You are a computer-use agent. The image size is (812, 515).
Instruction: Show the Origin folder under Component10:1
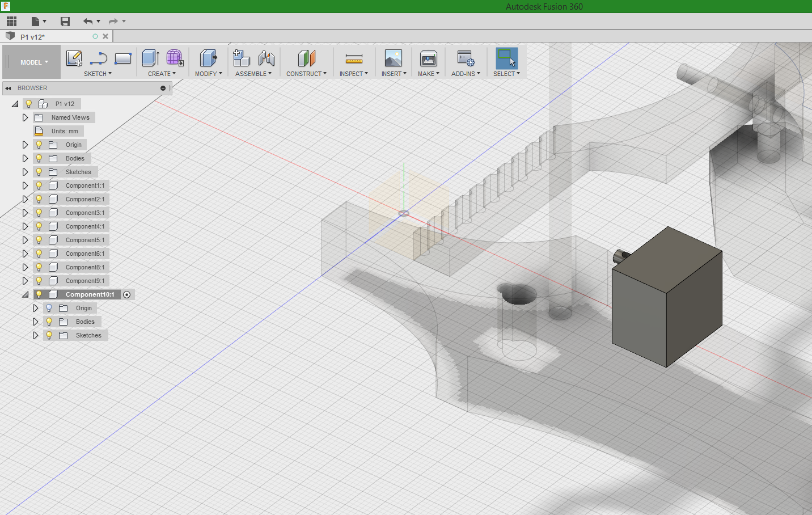pos(49,308)
